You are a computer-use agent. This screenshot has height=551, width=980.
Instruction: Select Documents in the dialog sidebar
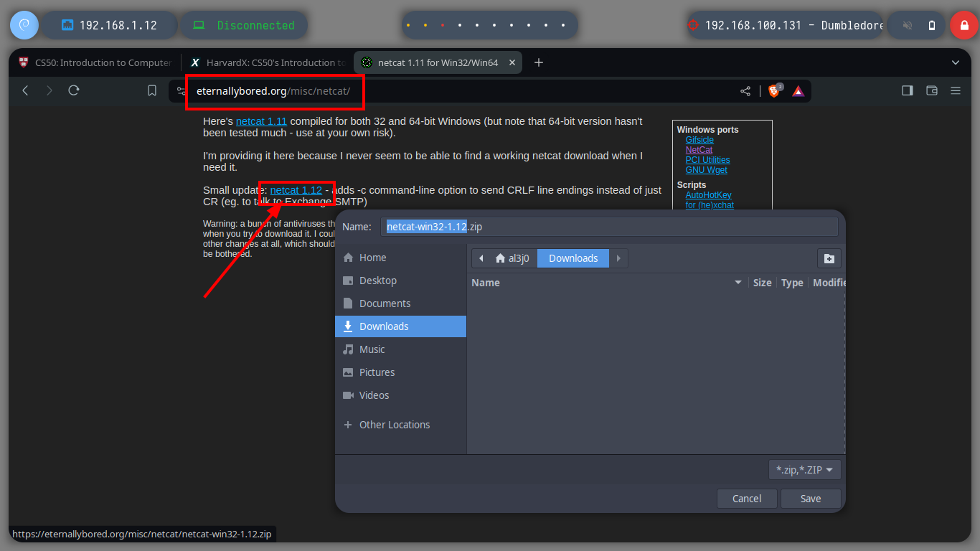400,303
